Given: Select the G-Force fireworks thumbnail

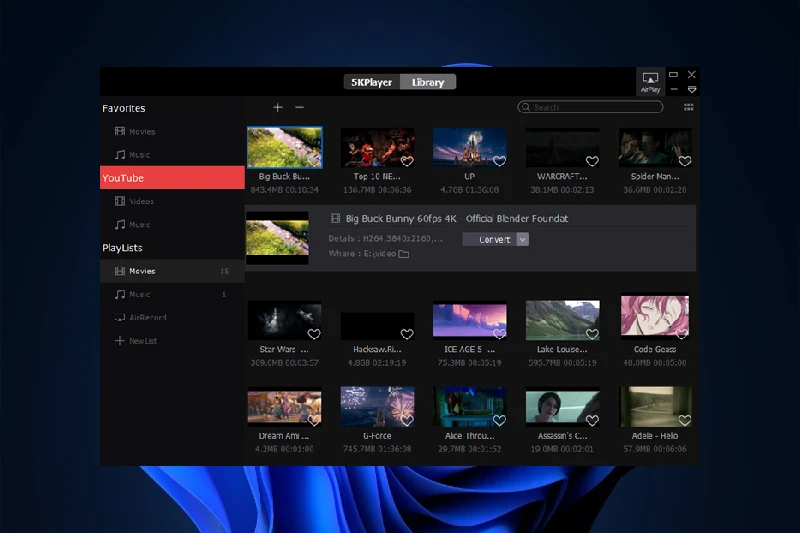Looking at the screenshot, I should (378, 407).
